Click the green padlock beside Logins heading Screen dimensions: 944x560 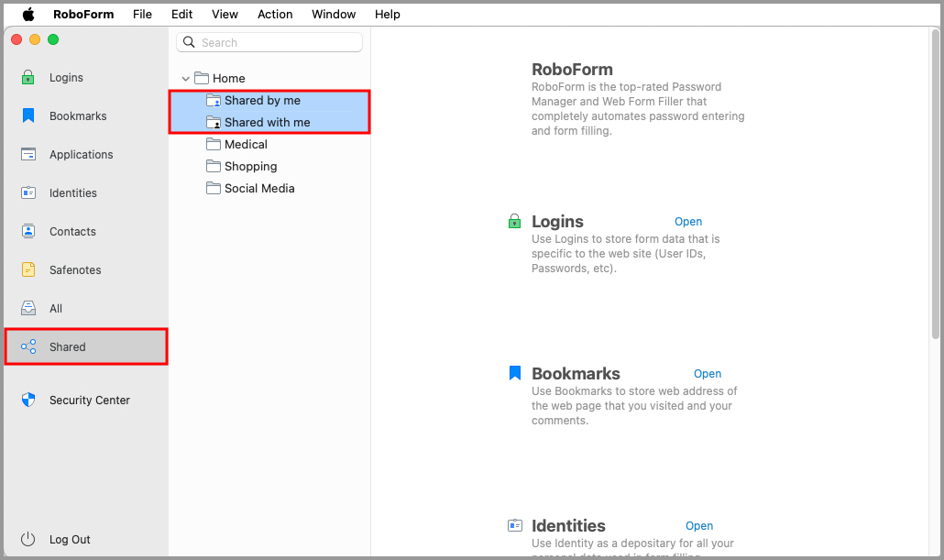515,221
